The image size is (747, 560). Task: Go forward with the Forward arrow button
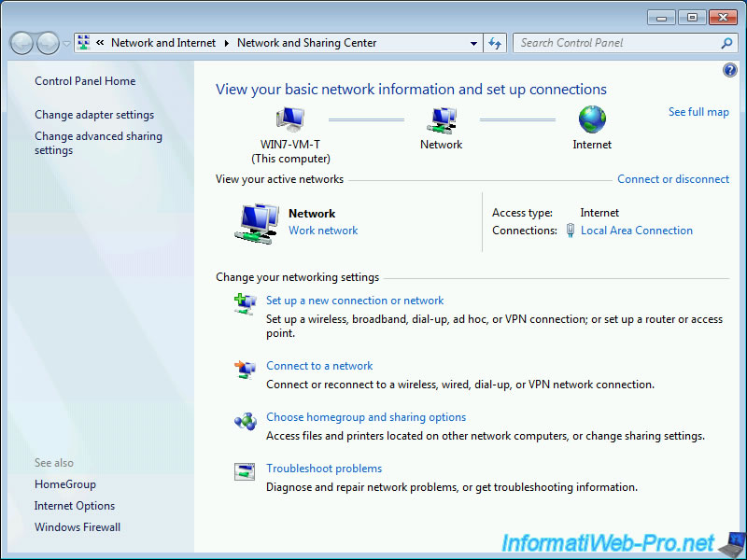48,43
